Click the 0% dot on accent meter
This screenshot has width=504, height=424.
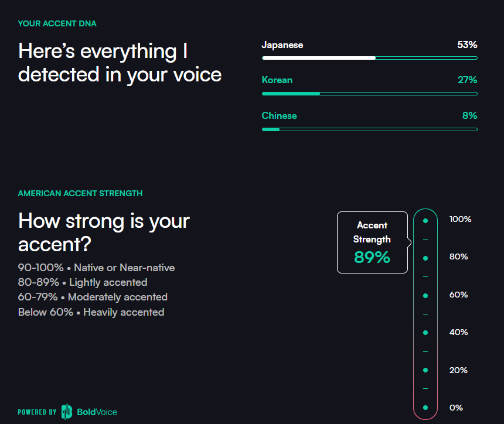point(425,408)
